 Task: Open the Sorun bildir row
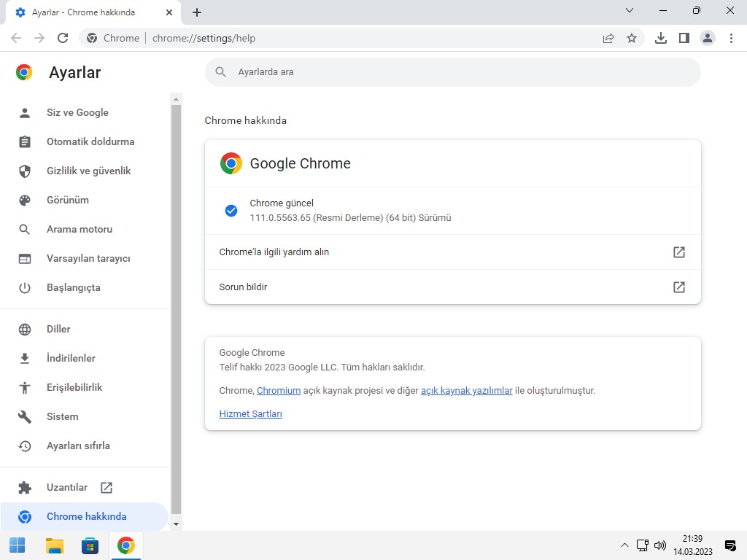452,287
